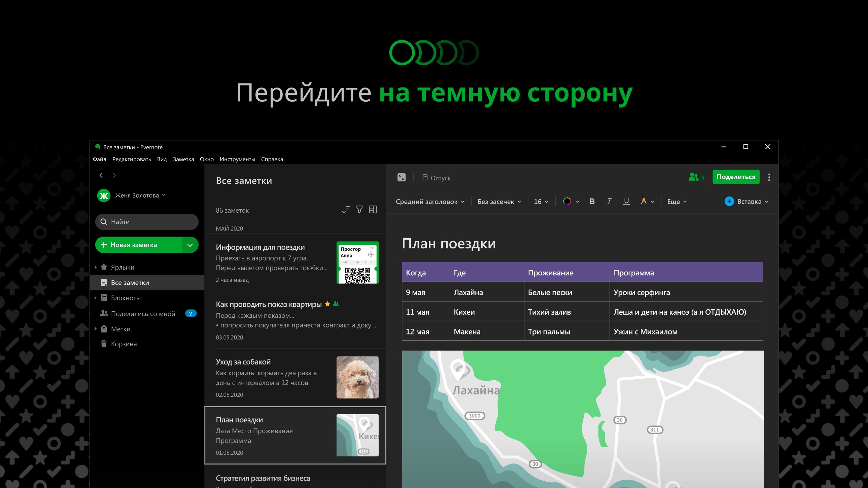Click the text highlight marker icon
Screen dimensions: 868x488
[x=644, y=202]
